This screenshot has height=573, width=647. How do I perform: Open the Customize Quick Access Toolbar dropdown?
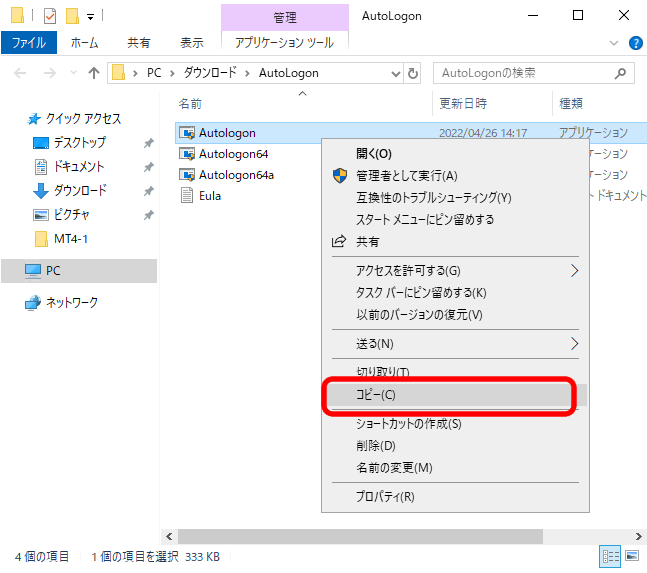click(90, 17)
